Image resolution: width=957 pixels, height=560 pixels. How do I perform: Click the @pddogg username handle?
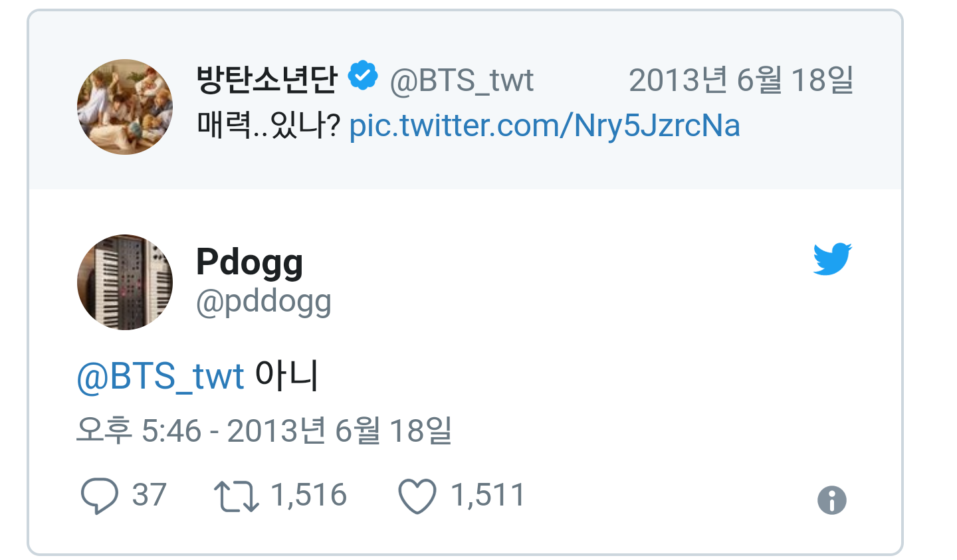pyautogui.click(x=263, y=302)
